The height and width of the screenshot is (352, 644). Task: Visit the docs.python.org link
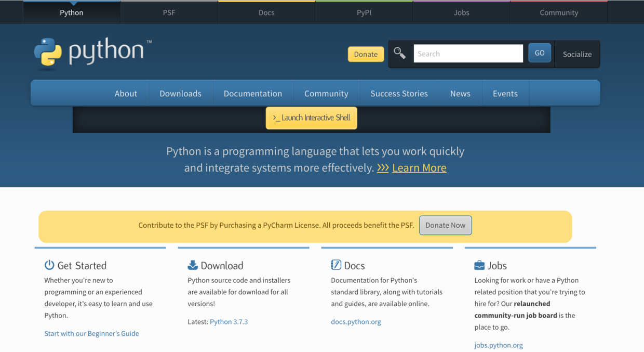pyautogui.click(x=356, y=321)
